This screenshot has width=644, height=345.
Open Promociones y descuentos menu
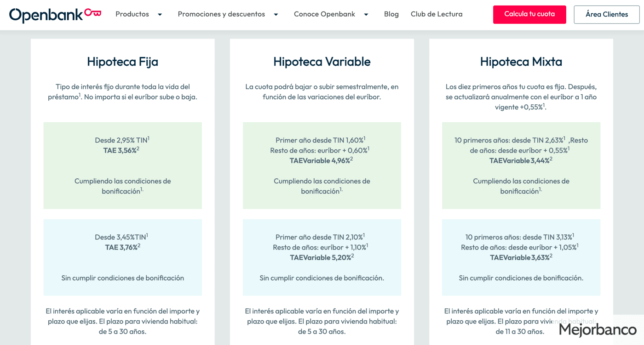coord(221,14)
